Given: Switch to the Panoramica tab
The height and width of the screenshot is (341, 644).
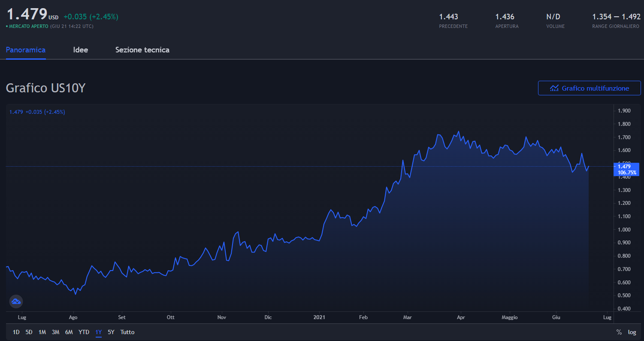Looking at the screenshot, I should point(26,50).
